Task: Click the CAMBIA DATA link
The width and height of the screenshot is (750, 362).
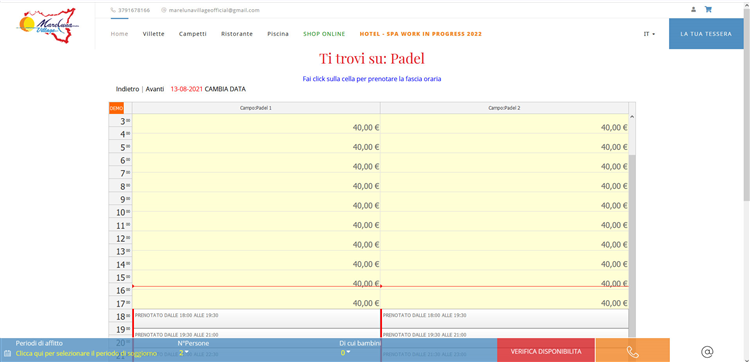Action: [x=225, y=89]
